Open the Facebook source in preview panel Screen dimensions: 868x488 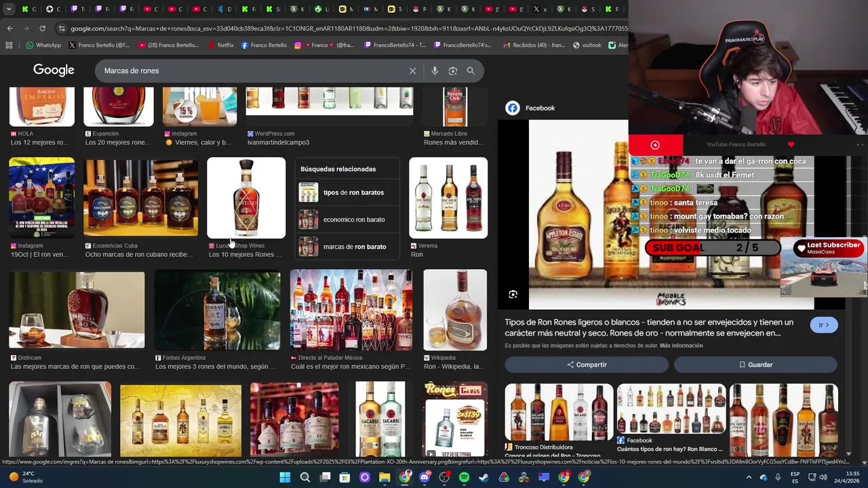[x=530, y=108]
